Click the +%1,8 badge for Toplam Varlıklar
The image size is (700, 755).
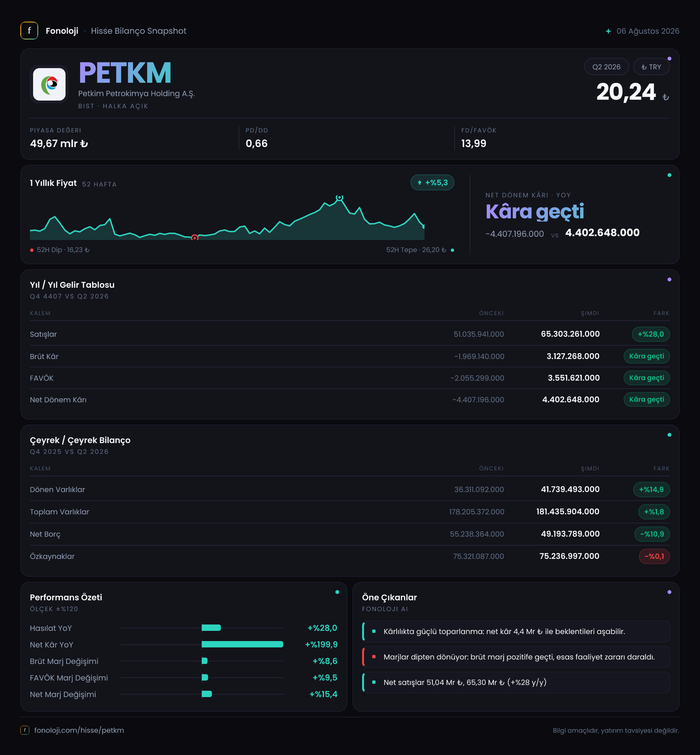(654, 512)
